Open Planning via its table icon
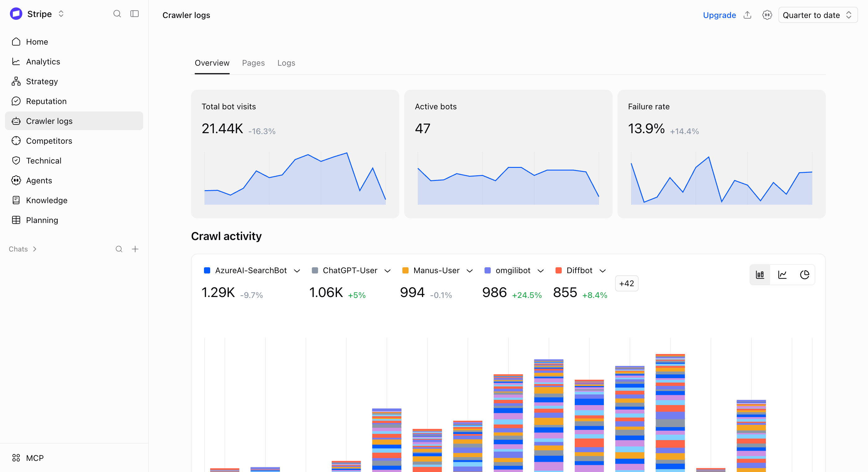Viewport: 868px width, 472px height. pos(16,220)
